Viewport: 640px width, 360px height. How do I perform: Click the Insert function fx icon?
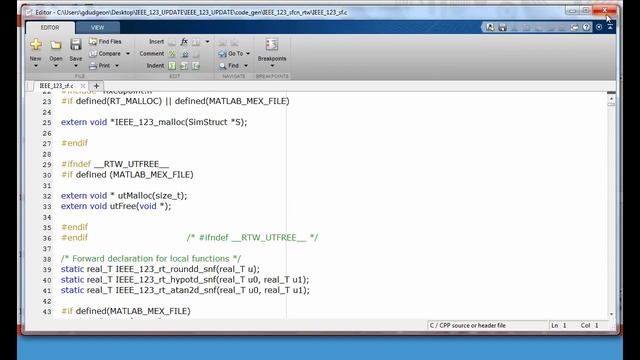[x=184, y=42]
